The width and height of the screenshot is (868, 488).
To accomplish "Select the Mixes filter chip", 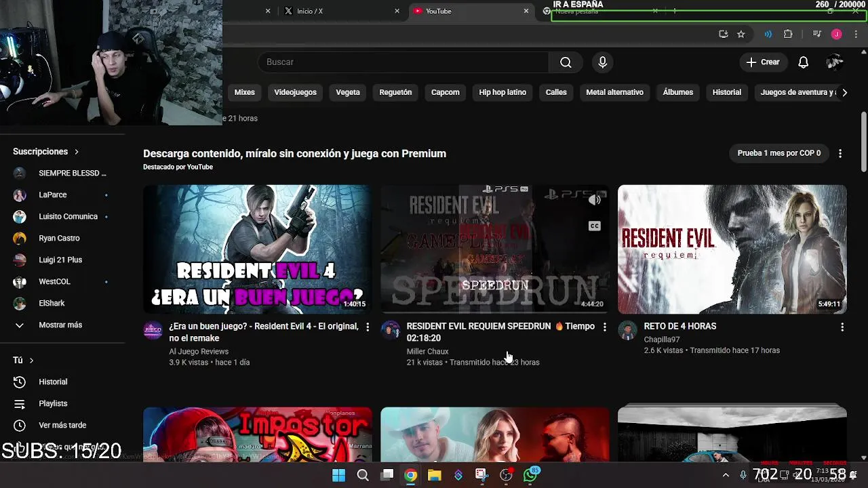I will click(x=244, y=92).
